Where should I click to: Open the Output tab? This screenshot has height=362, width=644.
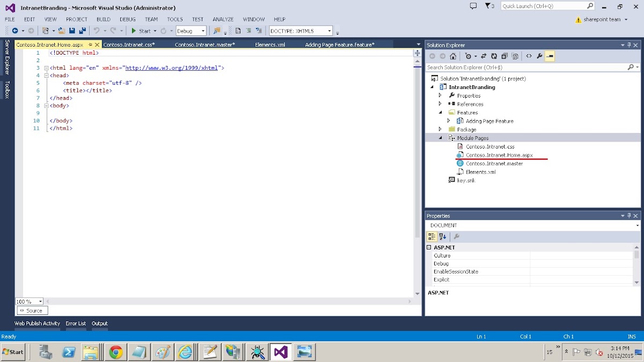(99, 323)
